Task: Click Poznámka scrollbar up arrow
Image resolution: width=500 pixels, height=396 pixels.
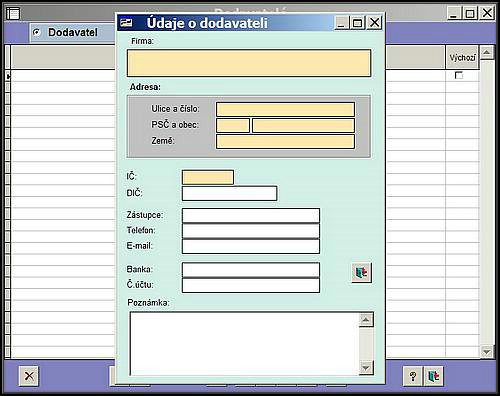Action: click(x=366, y=320)
